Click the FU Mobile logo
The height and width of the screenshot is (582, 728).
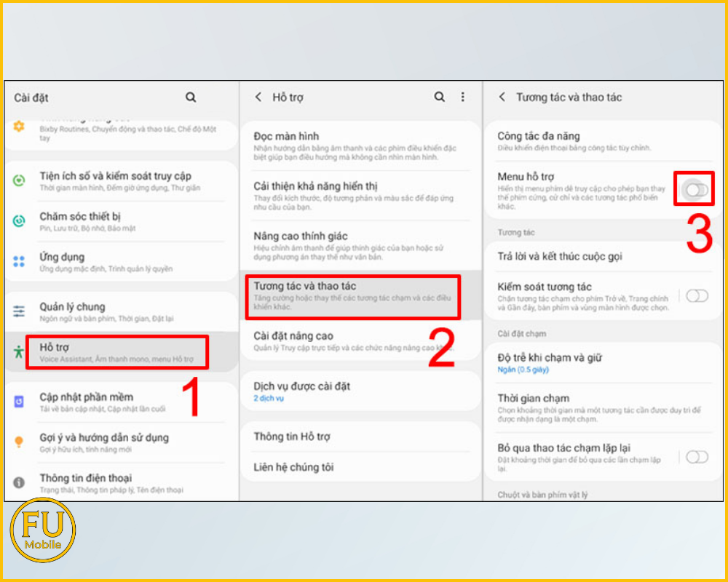[43, 530]
